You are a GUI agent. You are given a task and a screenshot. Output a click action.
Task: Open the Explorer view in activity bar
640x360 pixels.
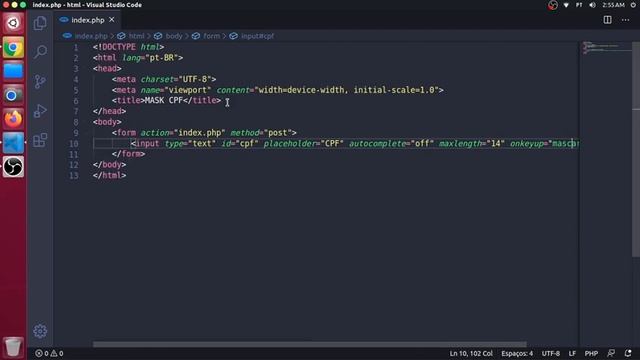[40, 23]
